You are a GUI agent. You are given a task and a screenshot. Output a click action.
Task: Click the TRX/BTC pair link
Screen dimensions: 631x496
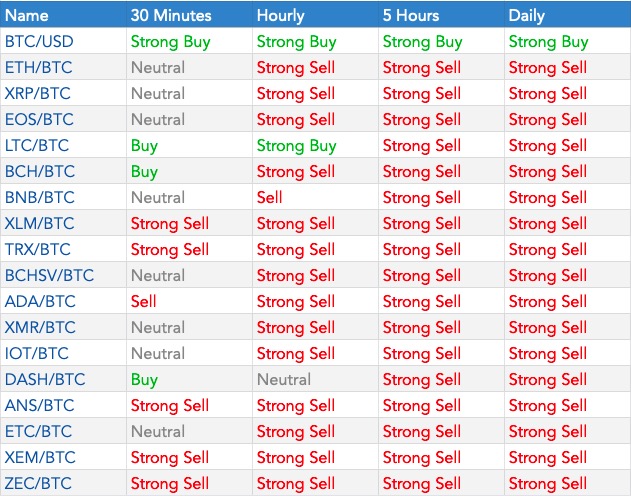(x=39, y=250)
